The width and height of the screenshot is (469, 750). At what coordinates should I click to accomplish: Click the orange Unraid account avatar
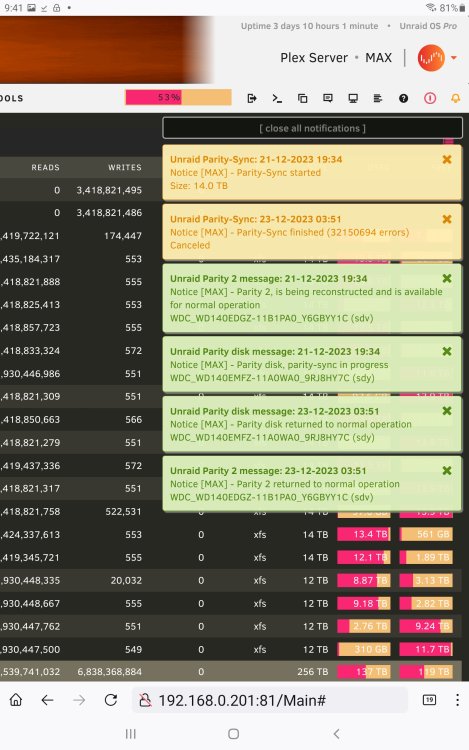coord(431,58)
